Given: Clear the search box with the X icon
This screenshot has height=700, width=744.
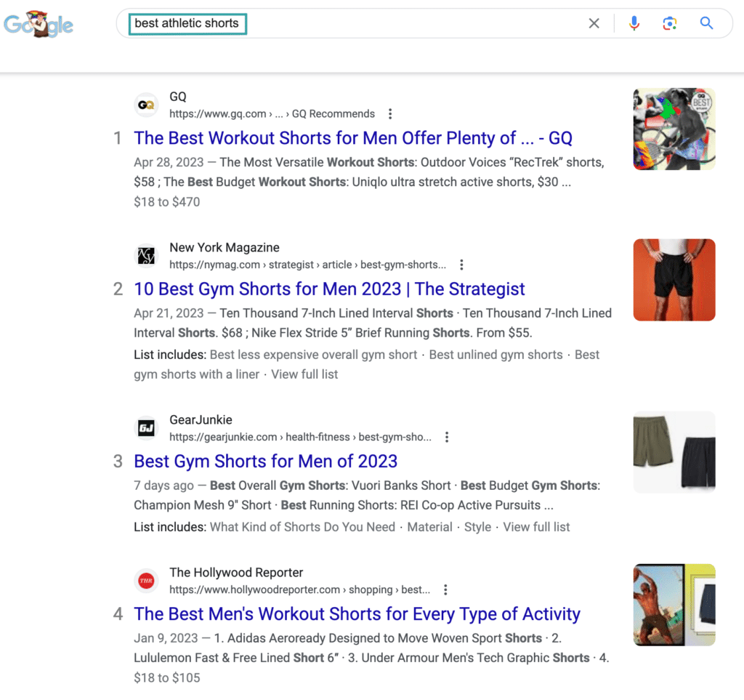Looking at the screenshot, I should 594,23.
